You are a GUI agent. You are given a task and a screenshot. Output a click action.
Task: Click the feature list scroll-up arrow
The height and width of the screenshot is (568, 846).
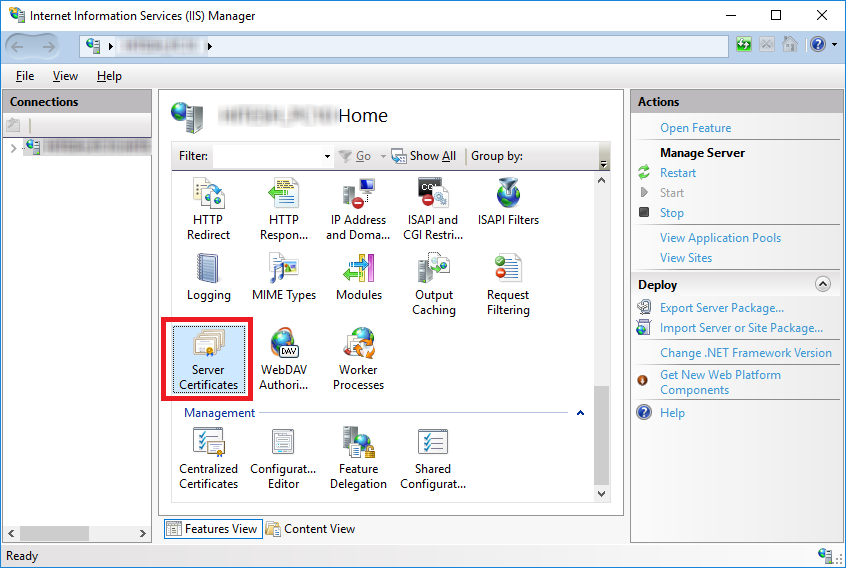pyautogui.click(x=602, y=180)
